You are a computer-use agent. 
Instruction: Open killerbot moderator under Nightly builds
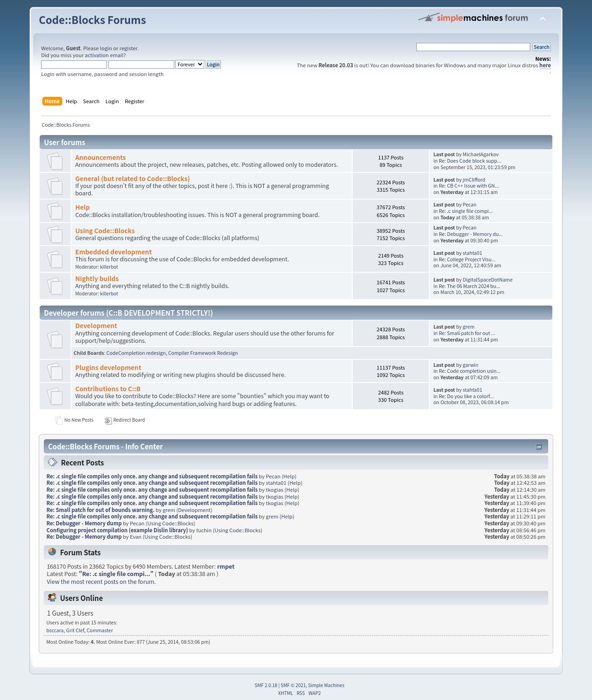109,294
